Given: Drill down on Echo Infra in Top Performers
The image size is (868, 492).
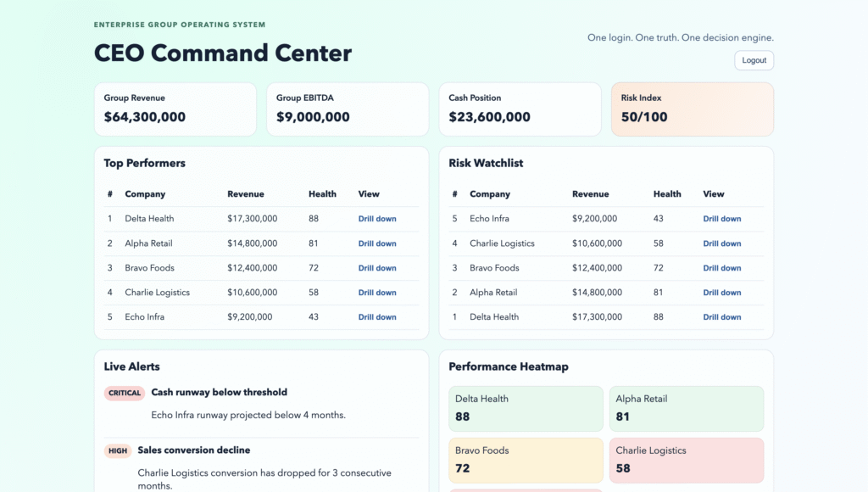Looking at the screenshot, I should 376,317.
